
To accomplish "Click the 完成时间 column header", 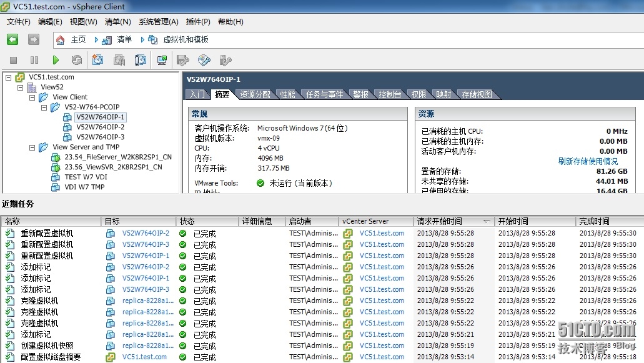I will 610,221.
